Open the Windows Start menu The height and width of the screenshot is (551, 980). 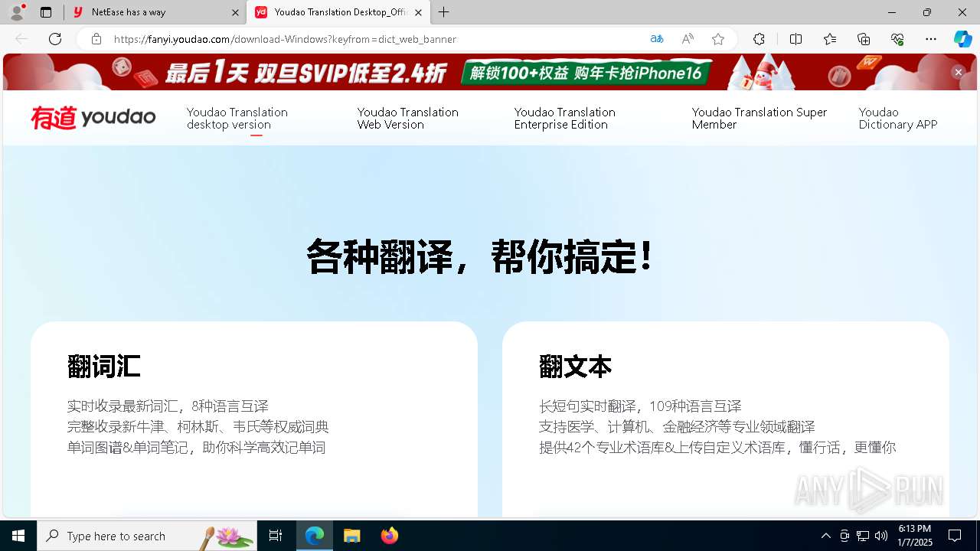(x=18, y=536)
